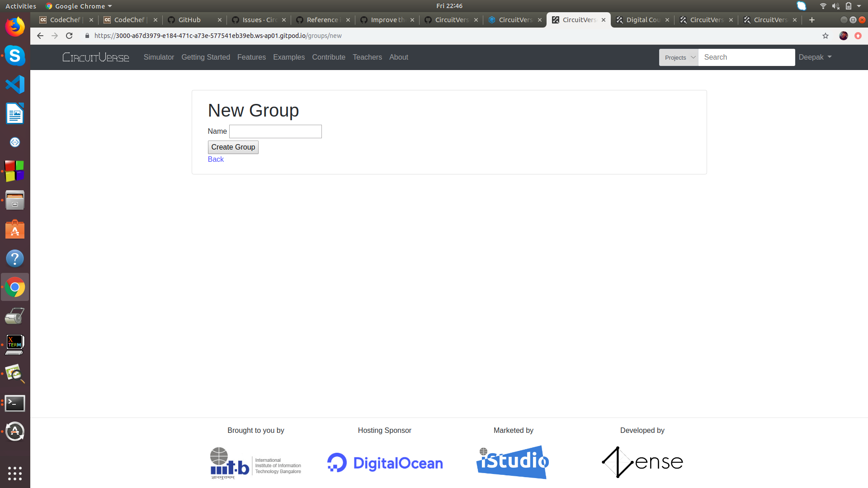Click inside the Name input field
The width and height of the screenshot is (868, 488).
coord(275,131)
